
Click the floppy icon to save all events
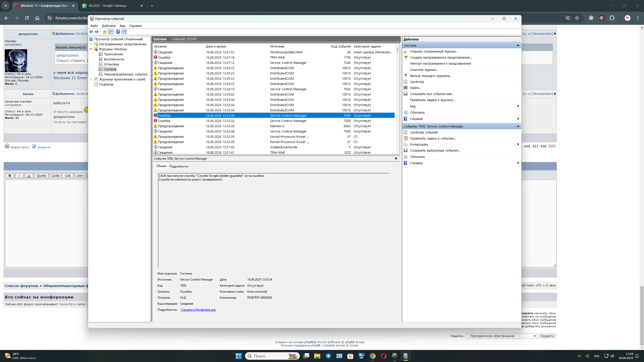click(x=406, y=94)
